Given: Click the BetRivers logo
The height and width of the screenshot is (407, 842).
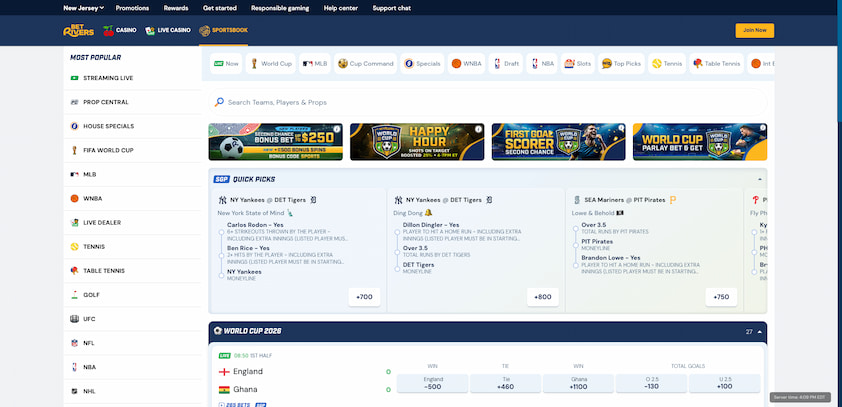Looking at the screenshot, I should [78, 31].
